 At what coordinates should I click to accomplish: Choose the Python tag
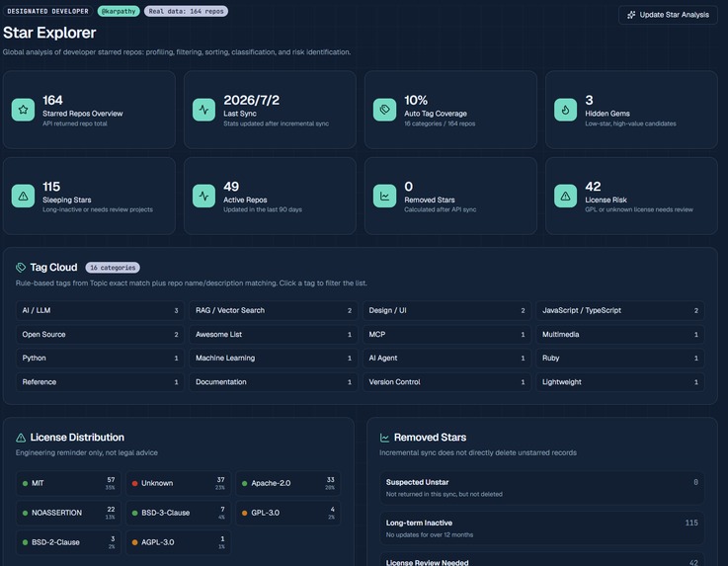(x=100, y=358)
